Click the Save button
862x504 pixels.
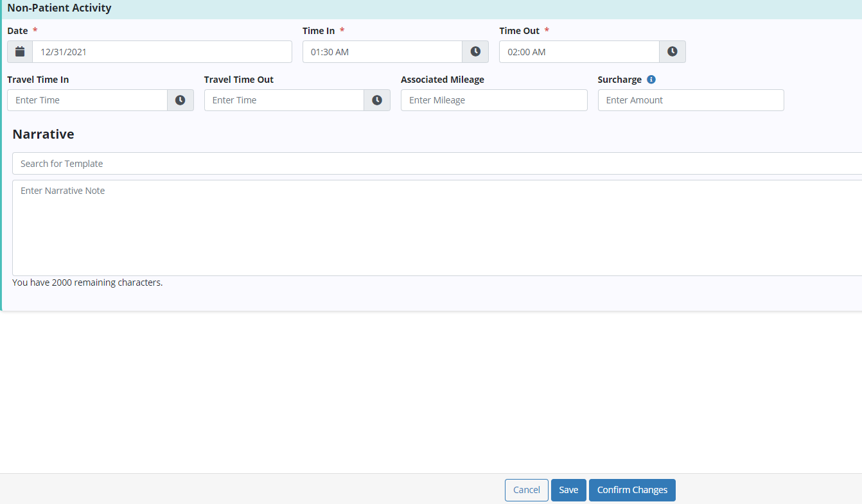pyautogui.click(x=568, y=490)
